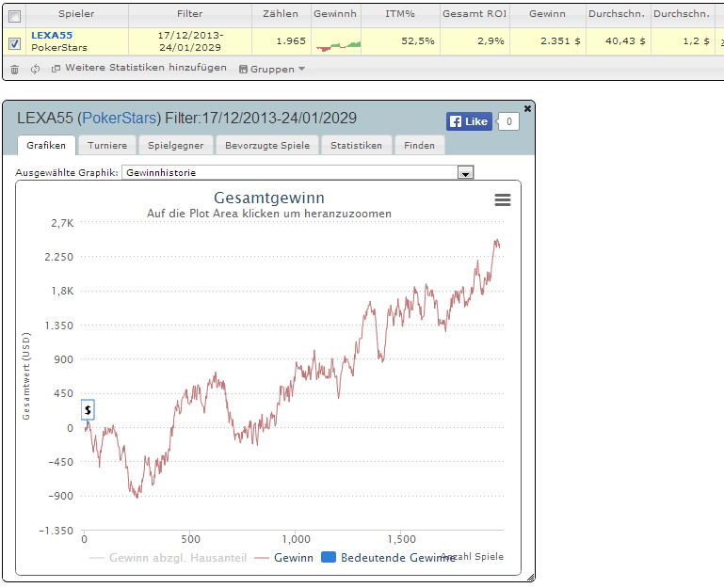This screenshot has height=588, width=724.
Task: Click the LEXA55 player link
Action: [x=52, y=35]
